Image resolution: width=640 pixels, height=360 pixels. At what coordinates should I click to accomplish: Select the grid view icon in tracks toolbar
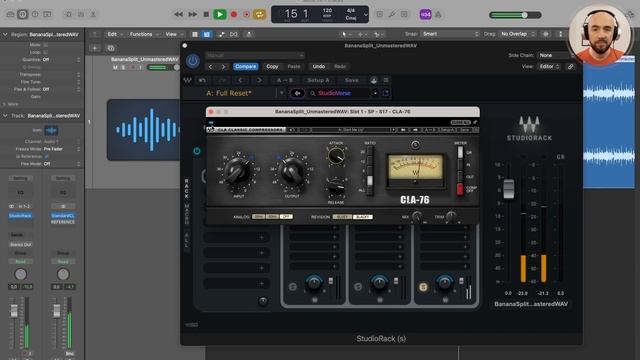[195, 34]
